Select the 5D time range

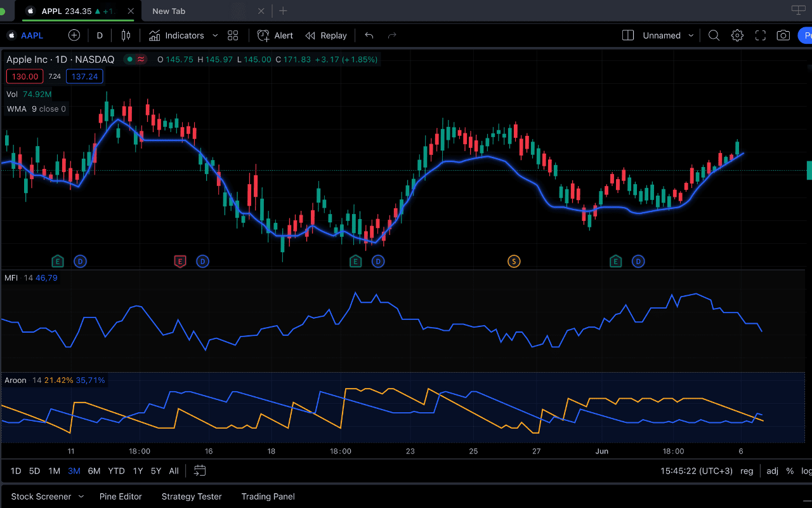(x=35, y=471)
